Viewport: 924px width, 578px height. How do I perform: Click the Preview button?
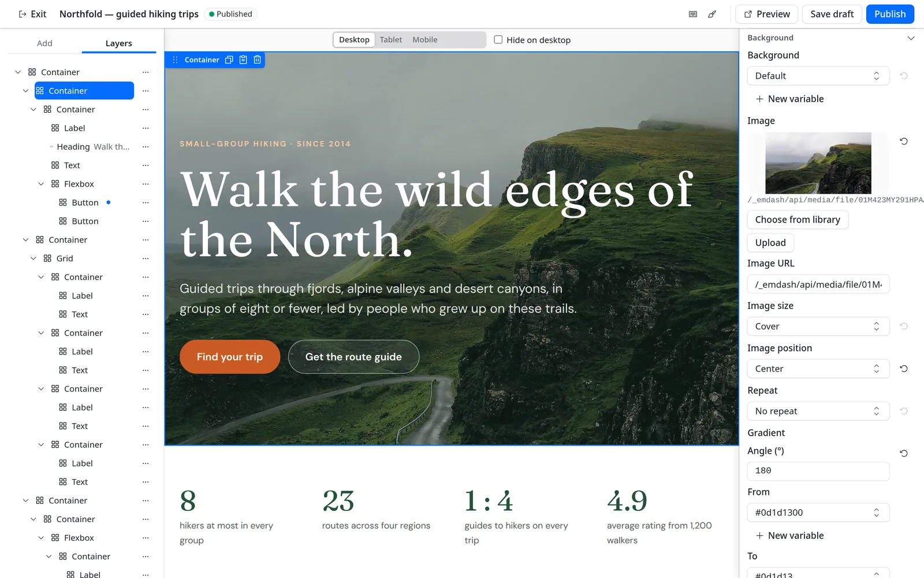coord(766,14)
